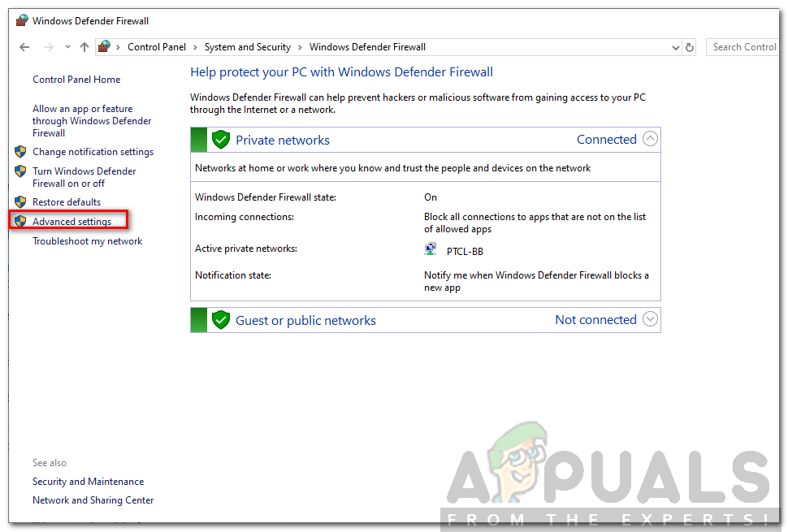Open Change notification settings
The image size is (788, 532).
(93, 152)
